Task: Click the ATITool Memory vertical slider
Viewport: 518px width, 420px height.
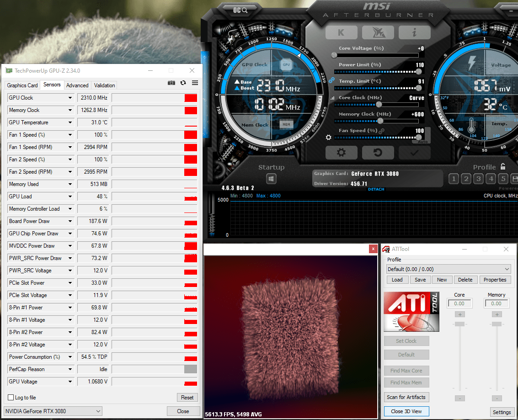Action: coord(497,324)
